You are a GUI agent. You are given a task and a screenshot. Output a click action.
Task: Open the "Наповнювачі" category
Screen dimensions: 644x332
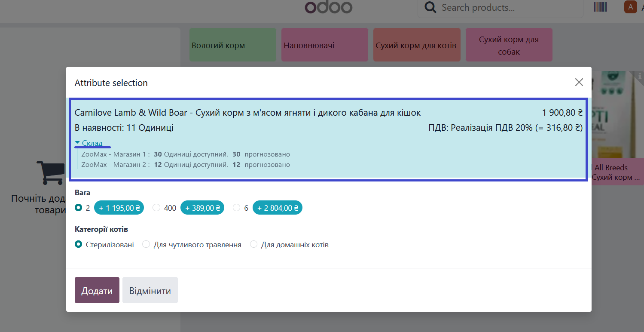coord(324,44)
